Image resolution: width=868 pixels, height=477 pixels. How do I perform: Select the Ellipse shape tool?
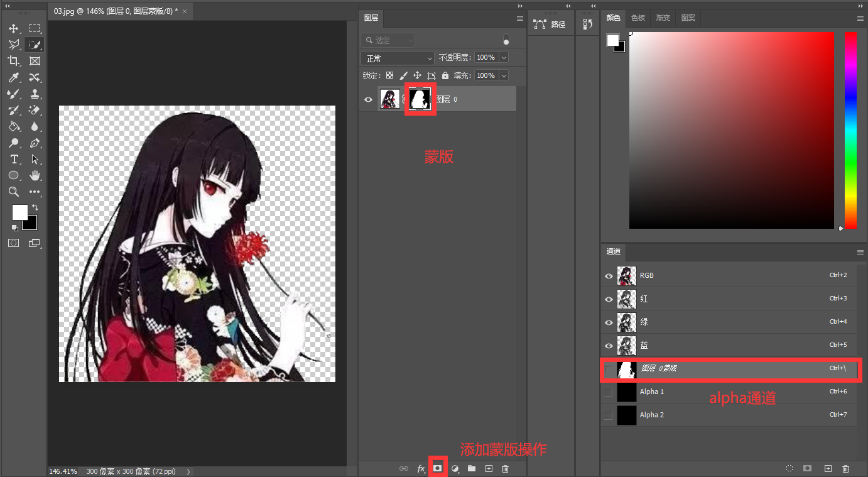[x=14, y=175]
